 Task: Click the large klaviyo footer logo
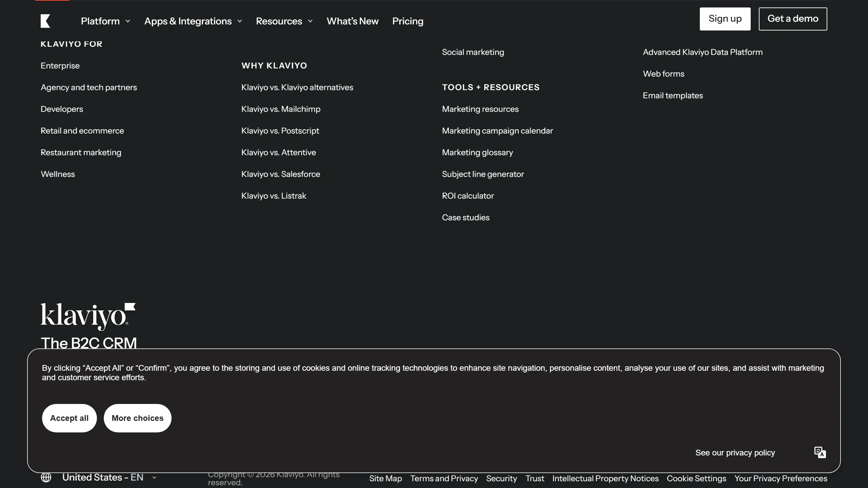tap(88, 317)
